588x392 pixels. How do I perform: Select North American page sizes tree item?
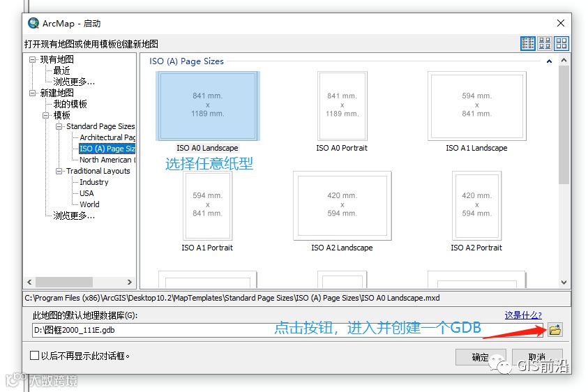pyautogui.click(x=107, y=160)
